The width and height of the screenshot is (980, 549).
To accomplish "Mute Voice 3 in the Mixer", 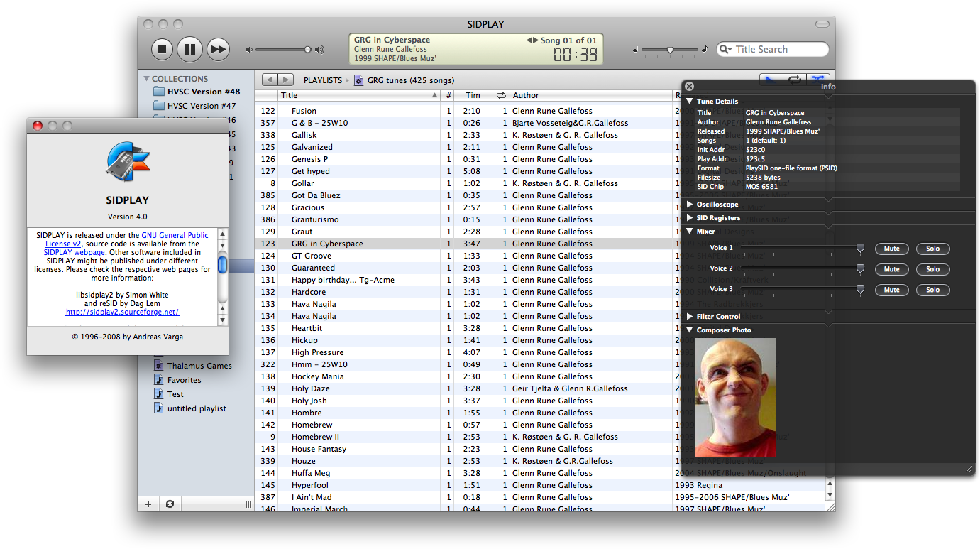I will [891, 290].
